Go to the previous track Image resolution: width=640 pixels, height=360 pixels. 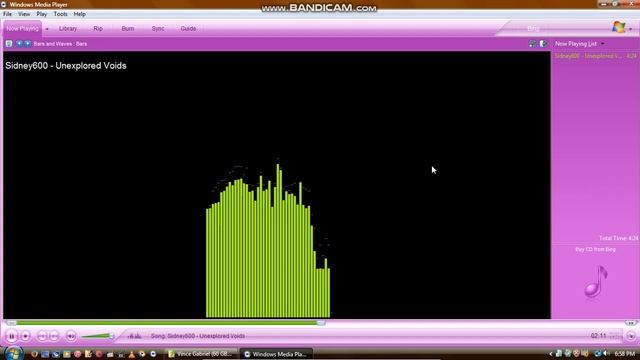click(42, 336)
